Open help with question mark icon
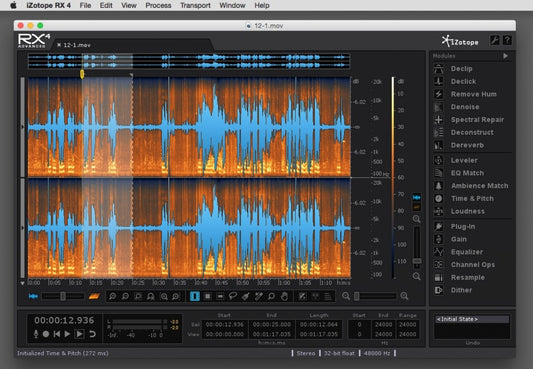Viewport: 533px width, 369px height. [507, 40]
